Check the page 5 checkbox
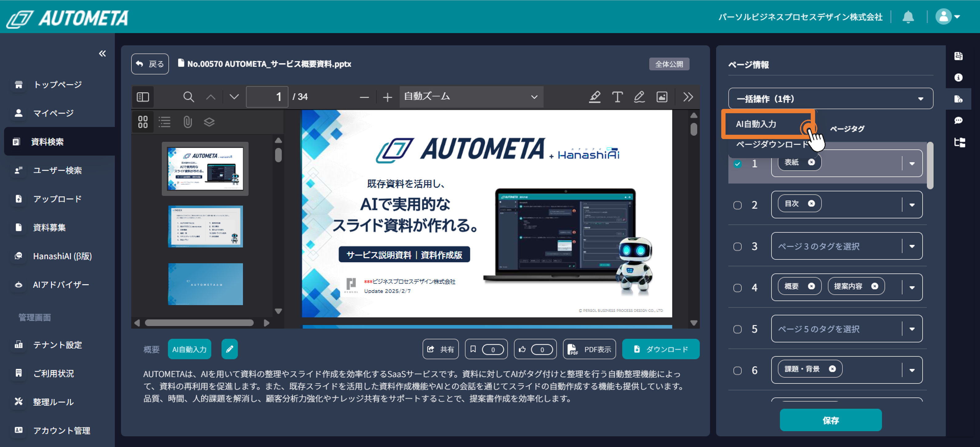980x447 pixels. 737,329
